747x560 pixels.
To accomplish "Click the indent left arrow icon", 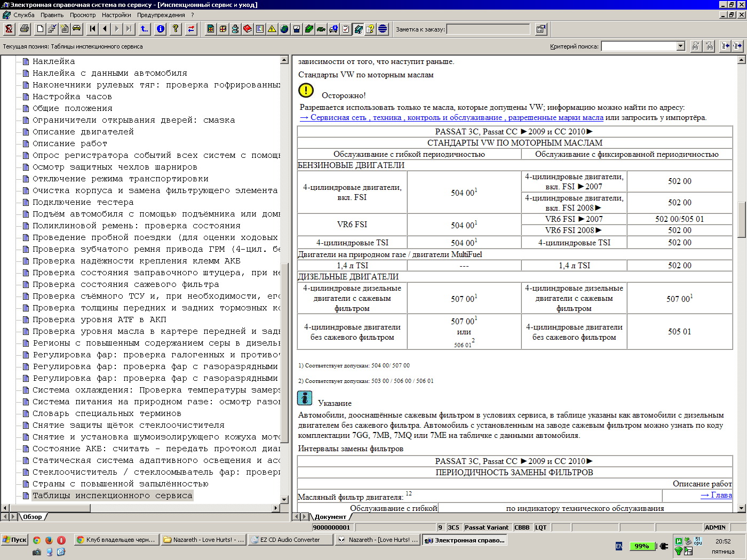I will (725, 46).
